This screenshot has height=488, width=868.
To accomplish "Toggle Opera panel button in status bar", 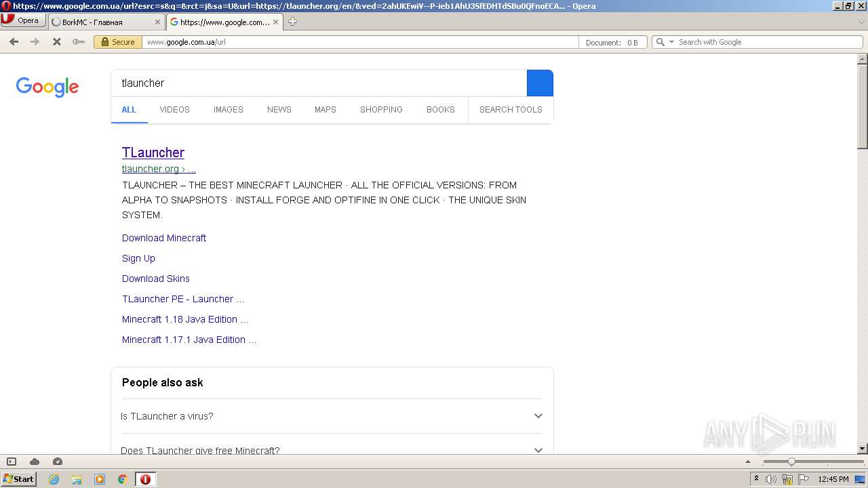I will click(x=12, y=462).
